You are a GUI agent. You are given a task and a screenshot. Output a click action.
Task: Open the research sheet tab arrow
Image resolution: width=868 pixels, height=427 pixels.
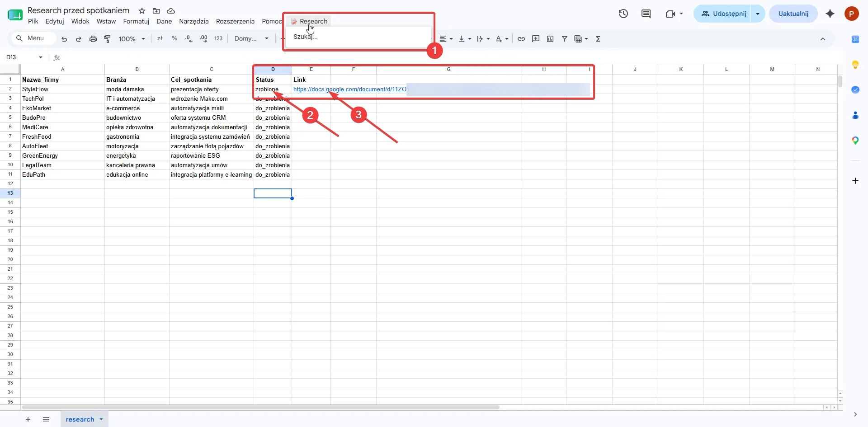101,419
